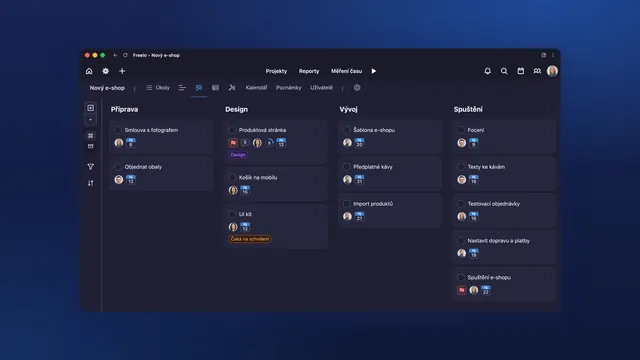Check off Šablona e-shopu
The image size is (640, 360).
[x=347, y=130]
